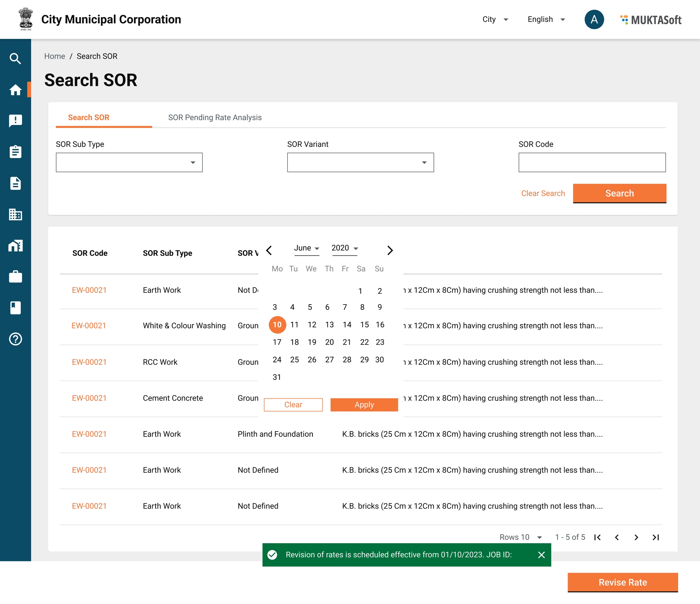Select date 15 in the calendar
Image resolution: width=700 pixels, height=604 pixels.
pyautogui.click(x=364, y=325)
